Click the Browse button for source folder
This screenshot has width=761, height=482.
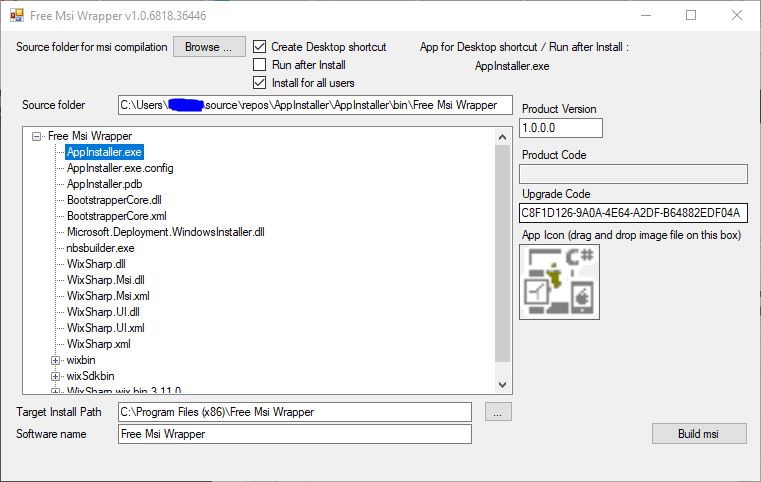(x=209, y=47)
